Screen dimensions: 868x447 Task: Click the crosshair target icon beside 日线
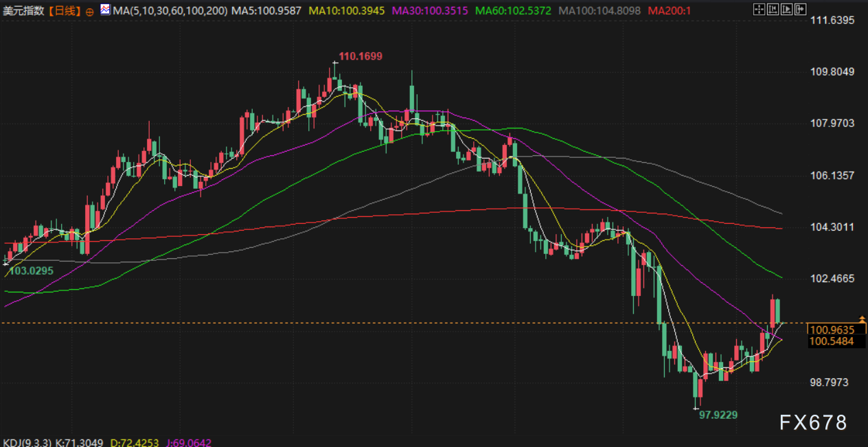point(90,12)
